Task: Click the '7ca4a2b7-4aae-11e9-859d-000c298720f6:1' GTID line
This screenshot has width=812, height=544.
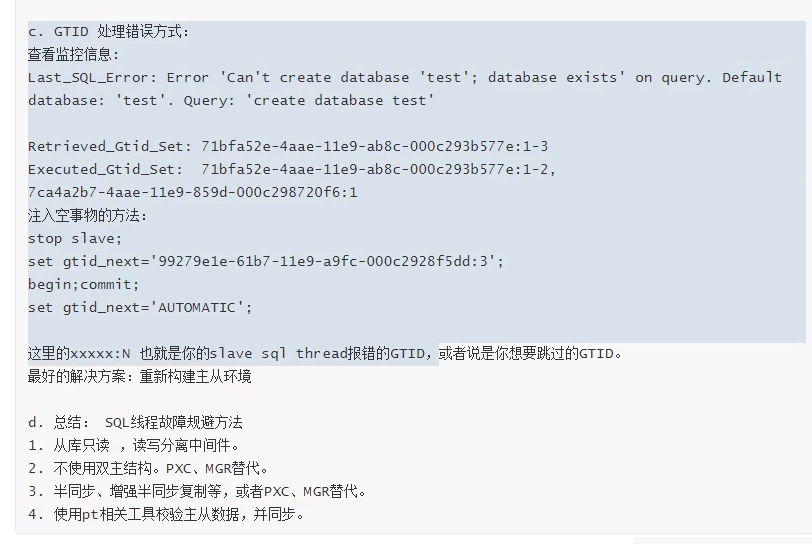Action: pos(192,192)
